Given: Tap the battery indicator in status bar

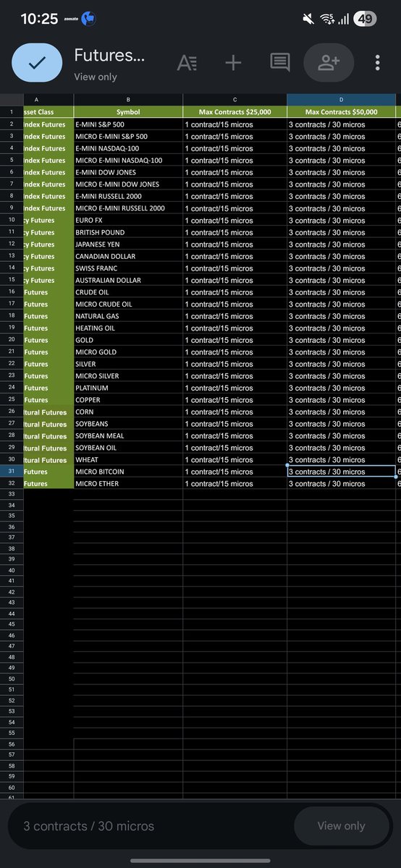Looking at the screenshot, I should click(365, 19).
